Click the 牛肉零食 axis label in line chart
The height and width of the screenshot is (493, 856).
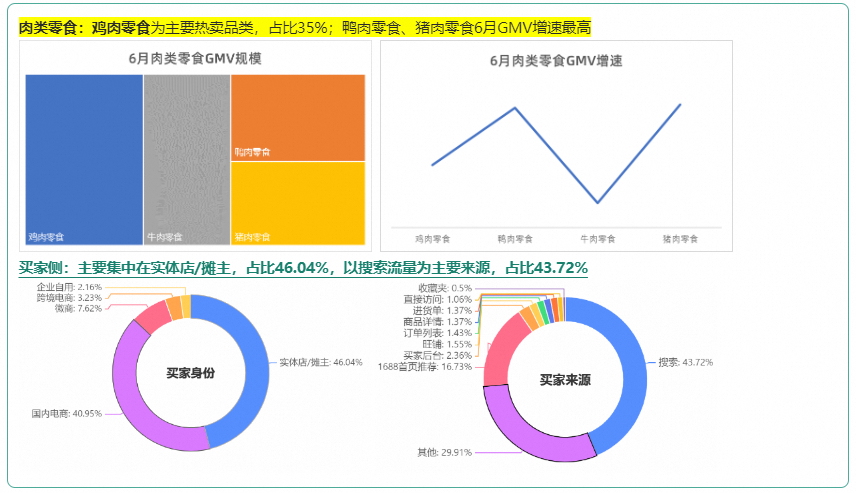point(598,239)
